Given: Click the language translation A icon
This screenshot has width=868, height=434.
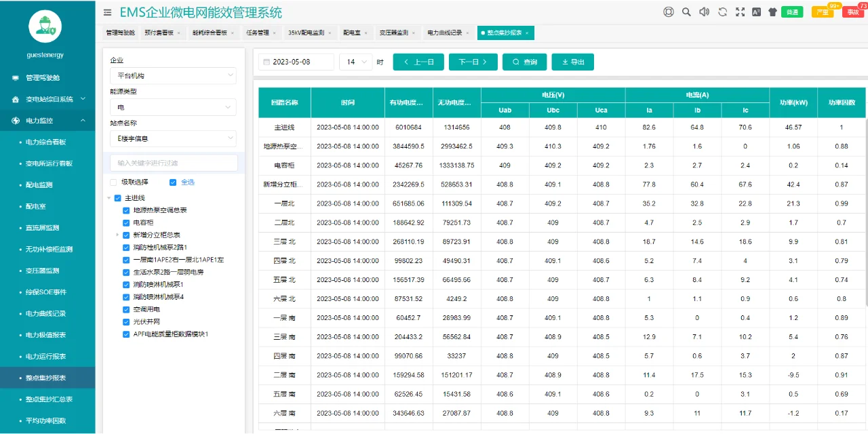Looking at the screenshot, I should coord(755,12).
